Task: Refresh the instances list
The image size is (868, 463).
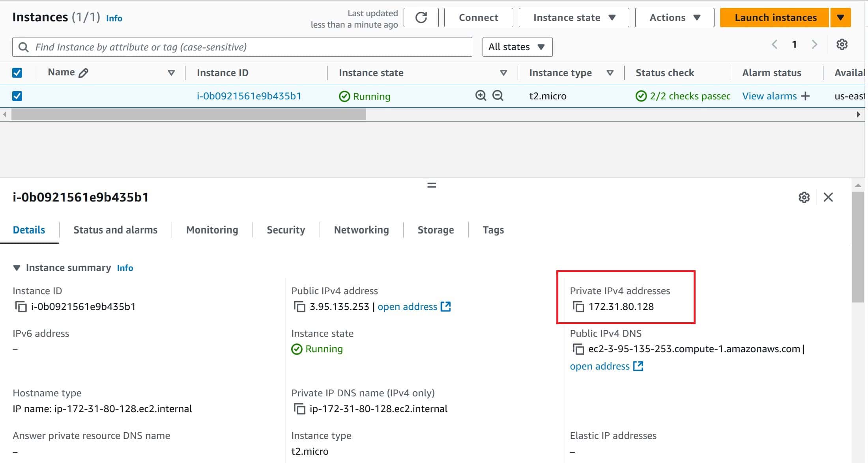Action: (421, 17)
